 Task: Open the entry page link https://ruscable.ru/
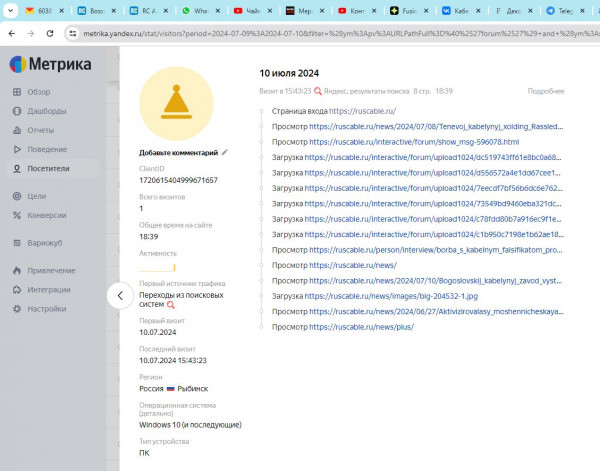(x=362, y=111)
